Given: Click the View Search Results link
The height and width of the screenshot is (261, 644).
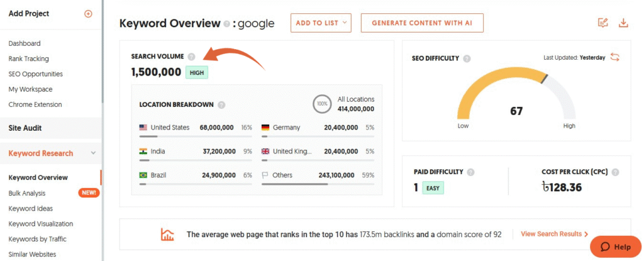Looking at the screenshot, I should (x=555, y=234).
